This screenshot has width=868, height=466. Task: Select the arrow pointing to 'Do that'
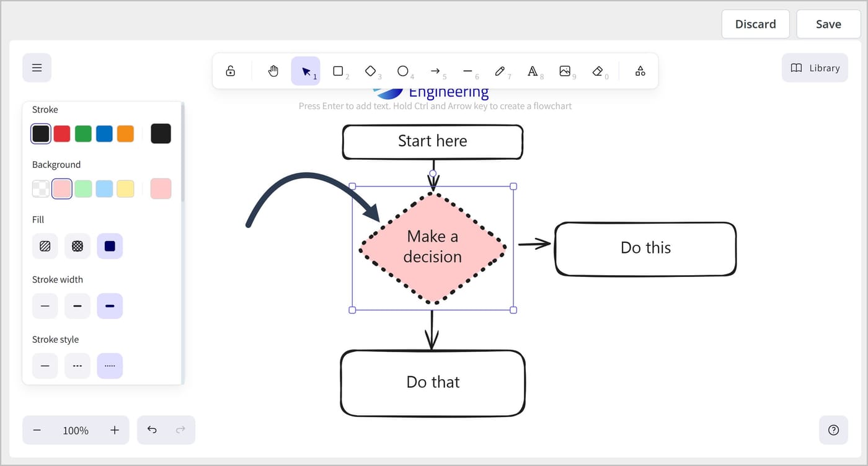click(432, 330)
